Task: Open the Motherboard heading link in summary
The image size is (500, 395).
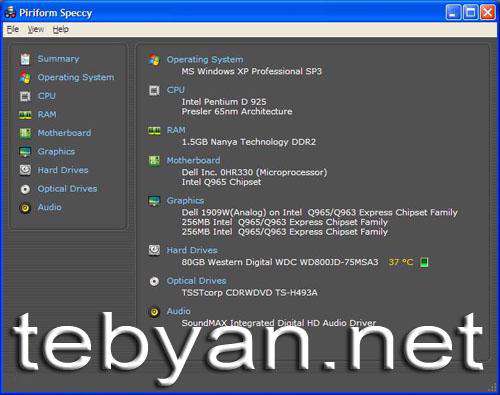Action: [193, 160]
